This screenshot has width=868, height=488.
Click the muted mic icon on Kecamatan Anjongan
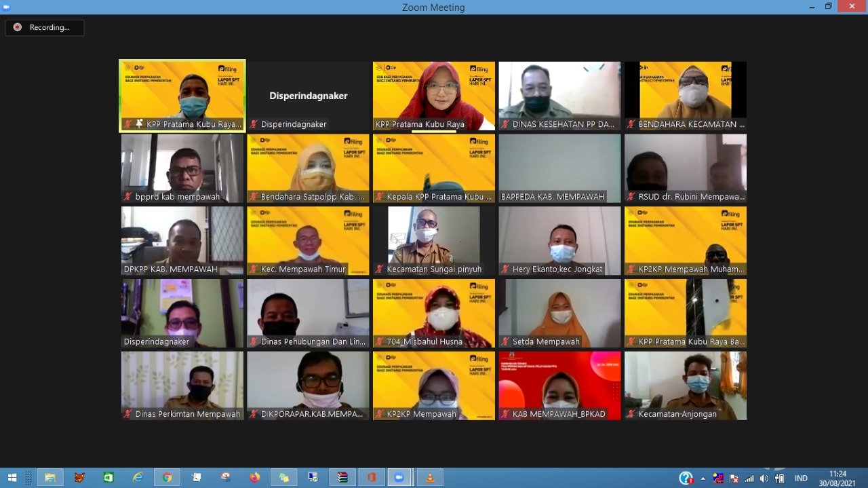coord(631,414)
